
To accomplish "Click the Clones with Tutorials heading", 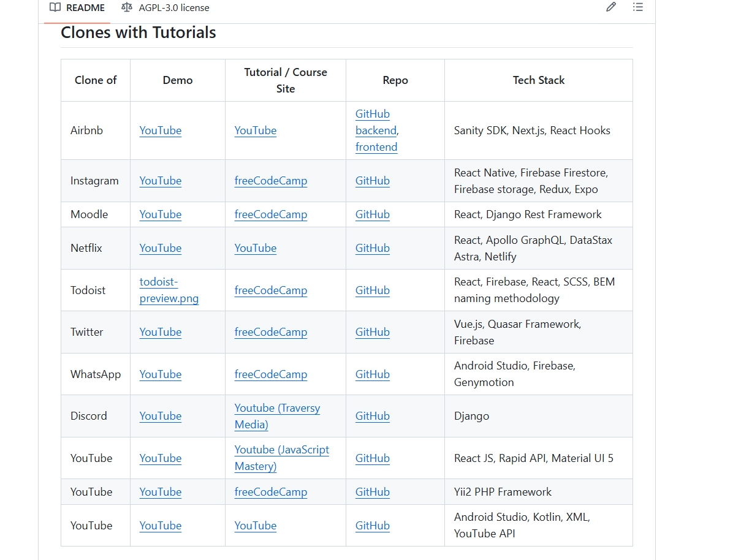I will (139, 32).
